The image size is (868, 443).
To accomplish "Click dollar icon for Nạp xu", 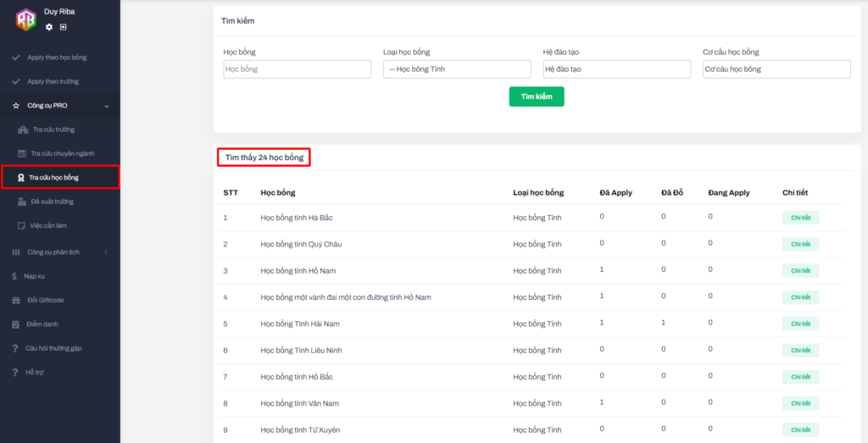I will point(15,276).
